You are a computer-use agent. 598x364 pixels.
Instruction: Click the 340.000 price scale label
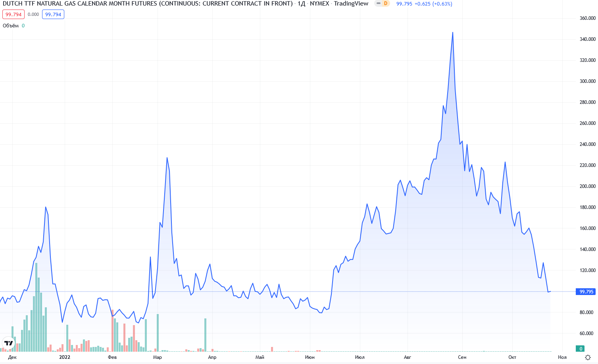coord(587,39)
